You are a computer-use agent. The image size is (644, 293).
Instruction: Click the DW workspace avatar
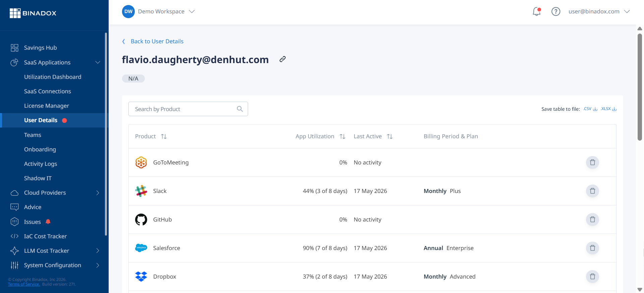tap(128, 11)
